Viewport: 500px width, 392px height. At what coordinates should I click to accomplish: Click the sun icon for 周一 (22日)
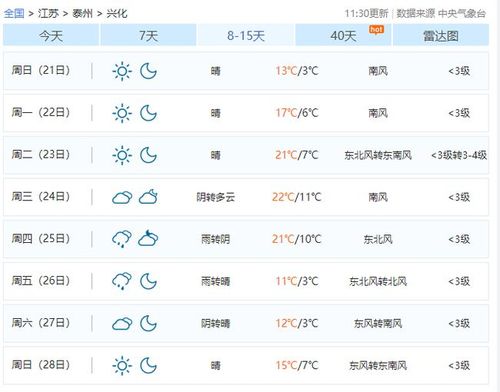(x=122, y=113)
